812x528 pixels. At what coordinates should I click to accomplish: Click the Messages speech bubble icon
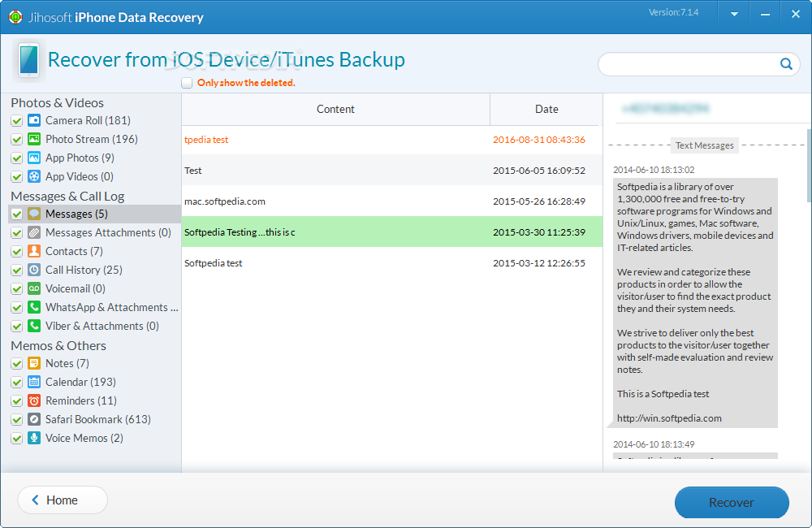(34, 214)
